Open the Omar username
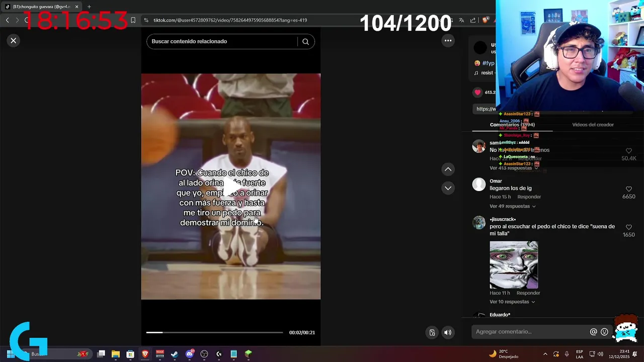Image resolution: width=644 pixels, height=362 pixels. pos(496,181)
